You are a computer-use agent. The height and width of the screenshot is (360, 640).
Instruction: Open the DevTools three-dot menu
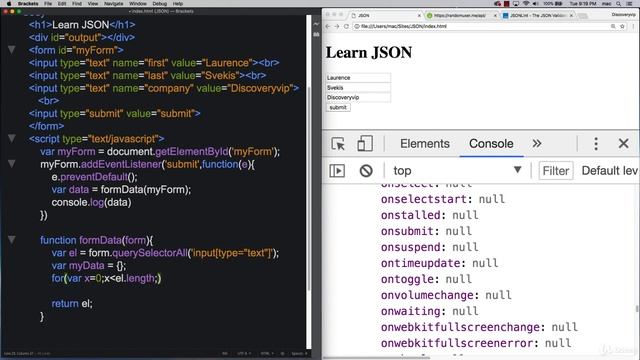(x=596, y=144)
